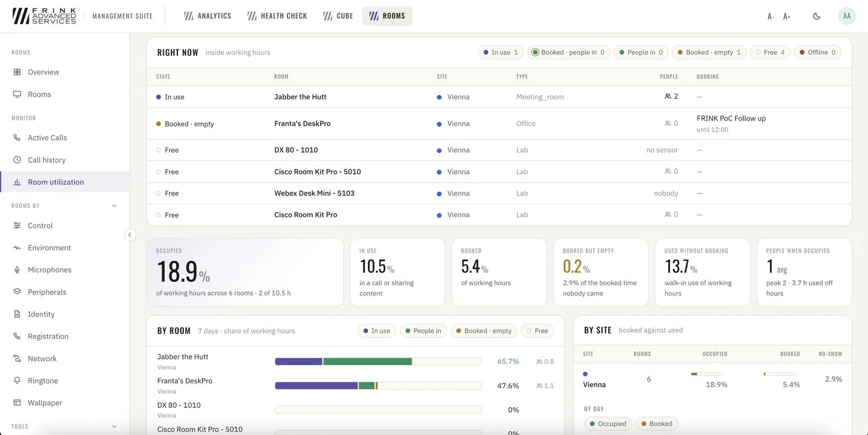Collapse the sidebar with the chevron button
Image resolution: width=868 pixels, height=435 pixels.
coord(130,235)
